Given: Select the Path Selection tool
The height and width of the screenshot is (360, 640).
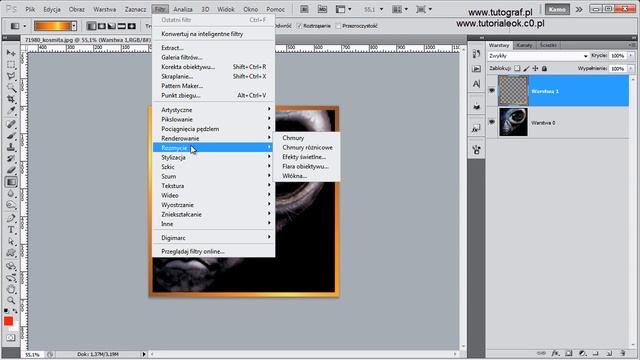Looking at the screenshot, I should (11, 242).
